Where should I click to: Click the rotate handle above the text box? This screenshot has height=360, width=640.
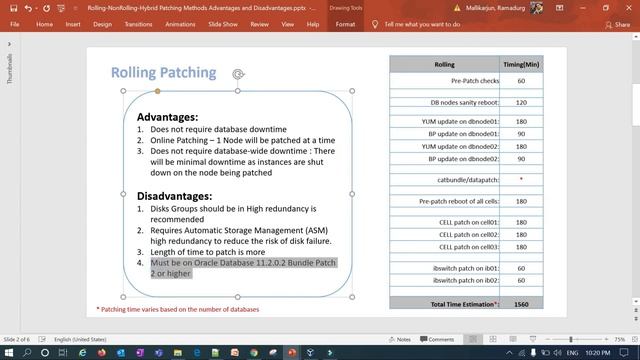(x=238, y=74)
